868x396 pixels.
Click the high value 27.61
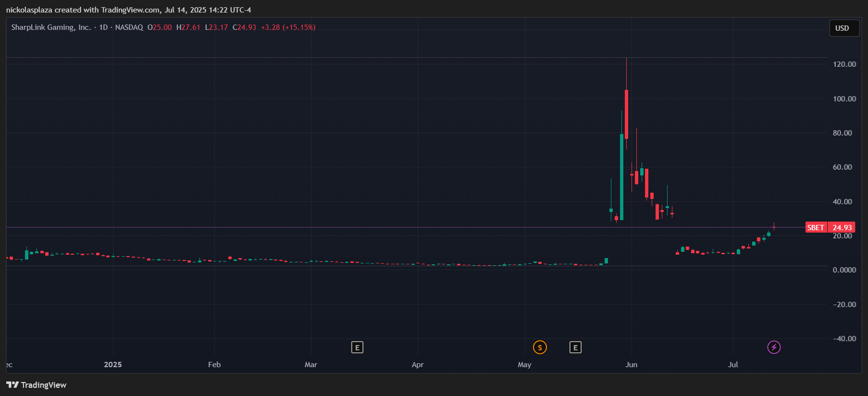click(x=190, y=27)
